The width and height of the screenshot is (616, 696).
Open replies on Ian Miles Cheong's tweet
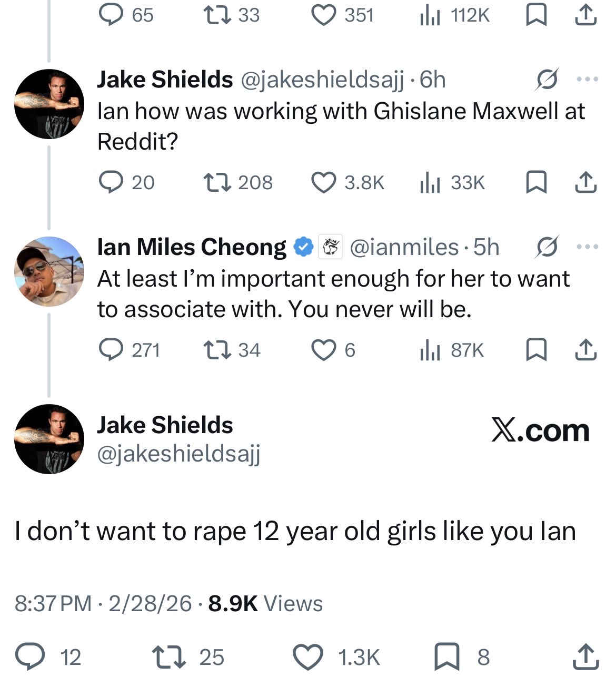pos(111,350)
